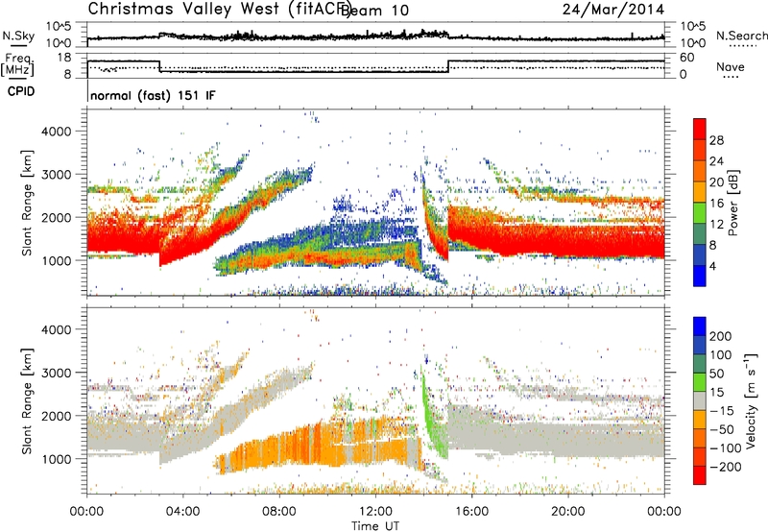Click the '20:00' time axis label

[x=567, y=512]
